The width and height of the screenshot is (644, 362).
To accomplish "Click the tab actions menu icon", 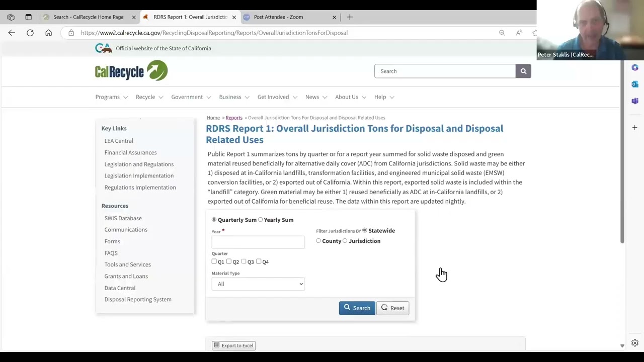I will coord(28,17).
